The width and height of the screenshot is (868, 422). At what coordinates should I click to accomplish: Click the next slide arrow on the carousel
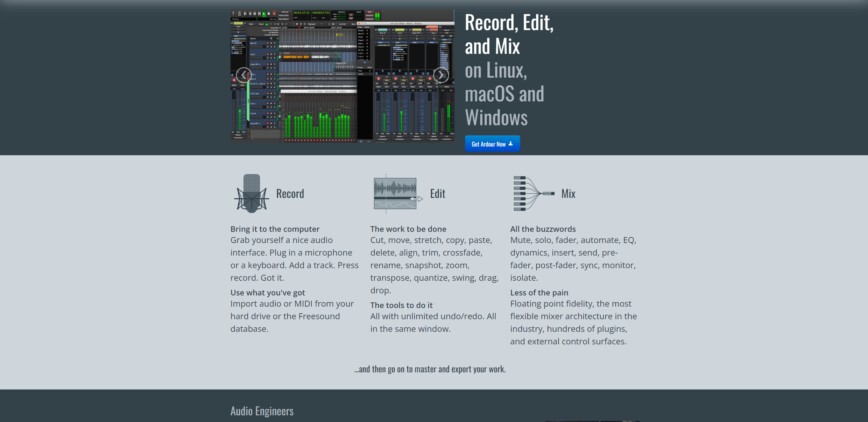tap(441, 75)
